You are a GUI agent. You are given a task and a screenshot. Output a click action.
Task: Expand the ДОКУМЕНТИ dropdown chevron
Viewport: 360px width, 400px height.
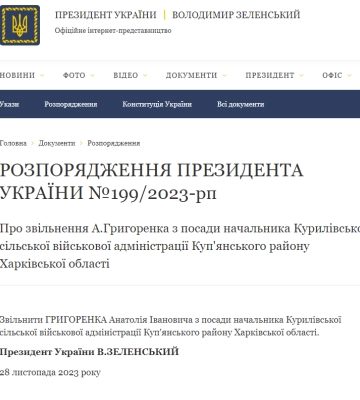tap(224, 76)
